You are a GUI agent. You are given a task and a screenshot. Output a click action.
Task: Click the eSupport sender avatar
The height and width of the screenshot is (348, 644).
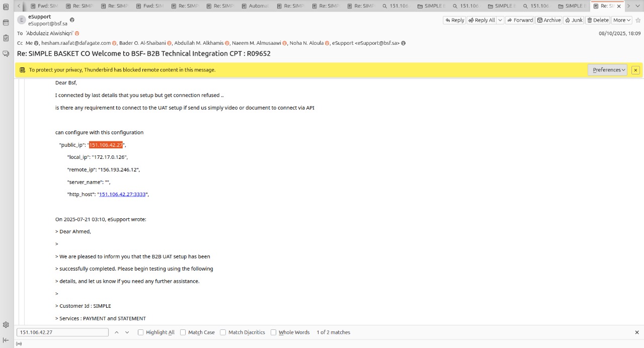click(22, 20)
